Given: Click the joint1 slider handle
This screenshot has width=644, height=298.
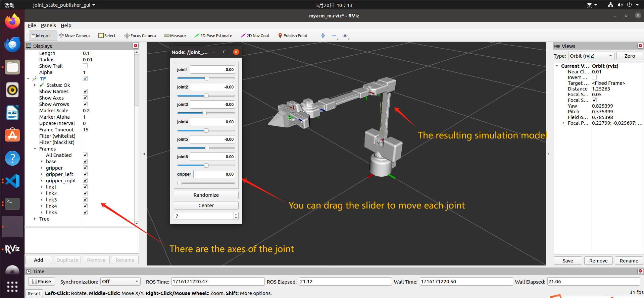Looking at the screenshot, I should tap(207, 78).
